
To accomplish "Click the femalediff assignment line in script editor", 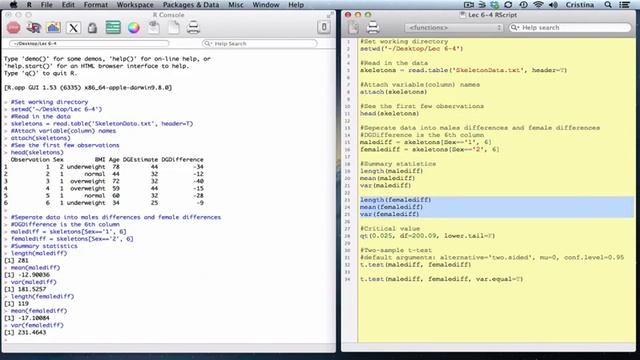I will point(429,149).
